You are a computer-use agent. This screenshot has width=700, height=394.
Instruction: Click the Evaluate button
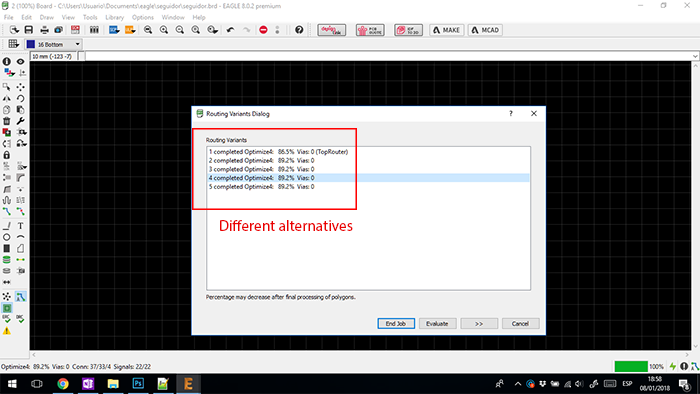(437, 323)
